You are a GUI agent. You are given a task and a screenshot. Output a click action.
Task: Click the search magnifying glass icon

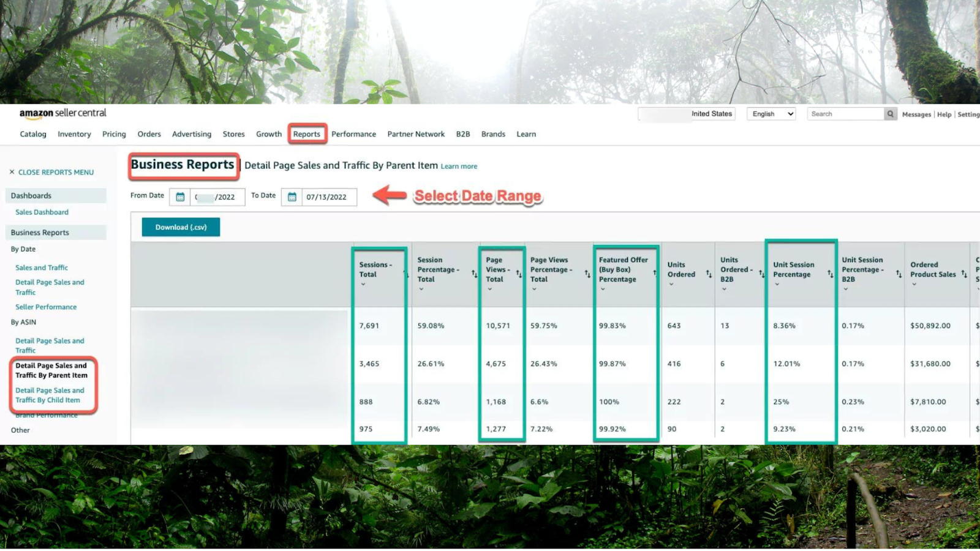pos(890,113)
